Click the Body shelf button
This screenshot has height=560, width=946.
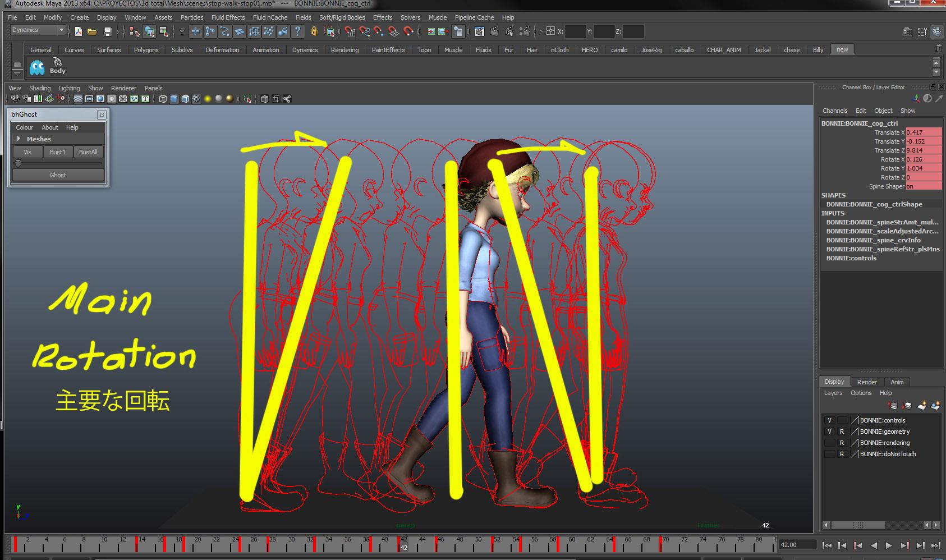(57, 66)
